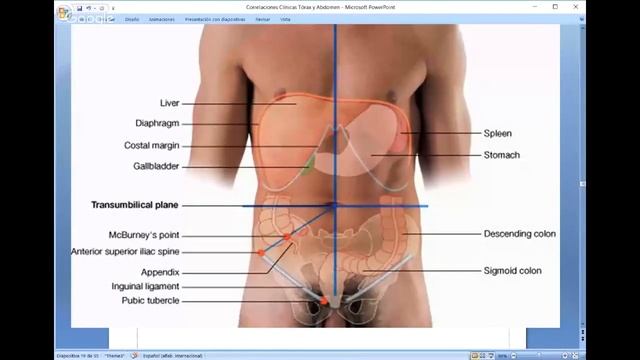
Task: Switch to the Diseño ribbon tab
Action: (132, 19)
